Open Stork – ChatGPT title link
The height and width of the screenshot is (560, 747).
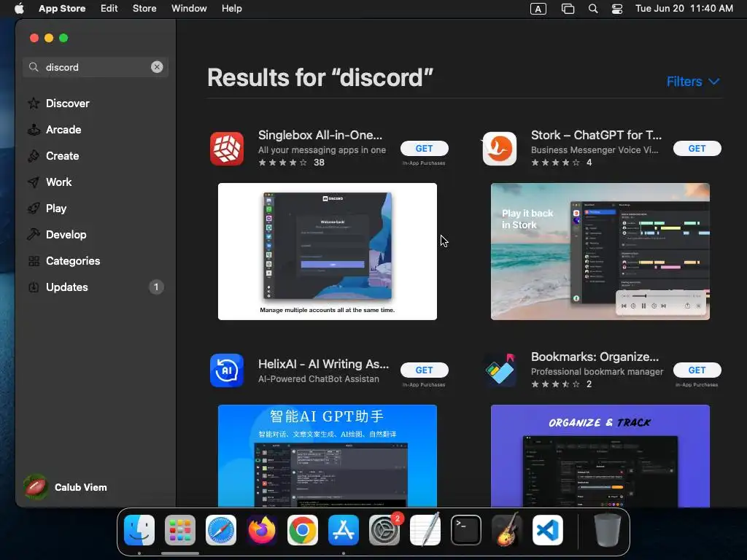(596, 135)
